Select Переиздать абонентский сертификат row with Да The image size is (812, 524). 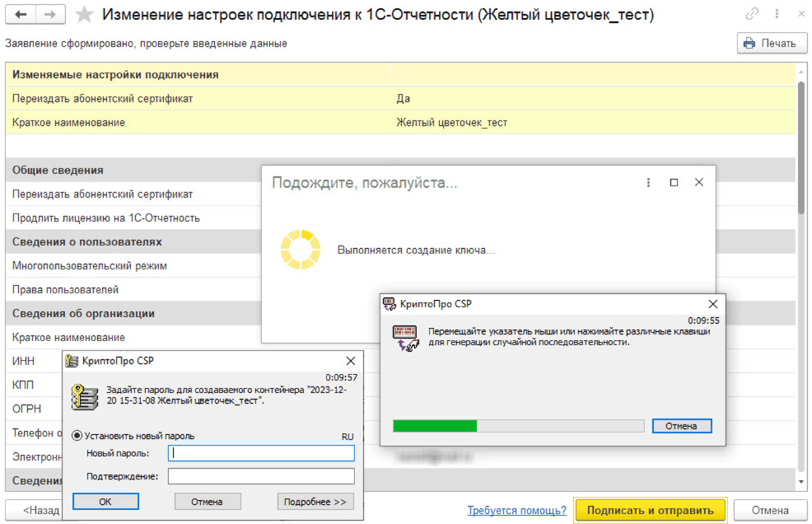coord(400,99)
